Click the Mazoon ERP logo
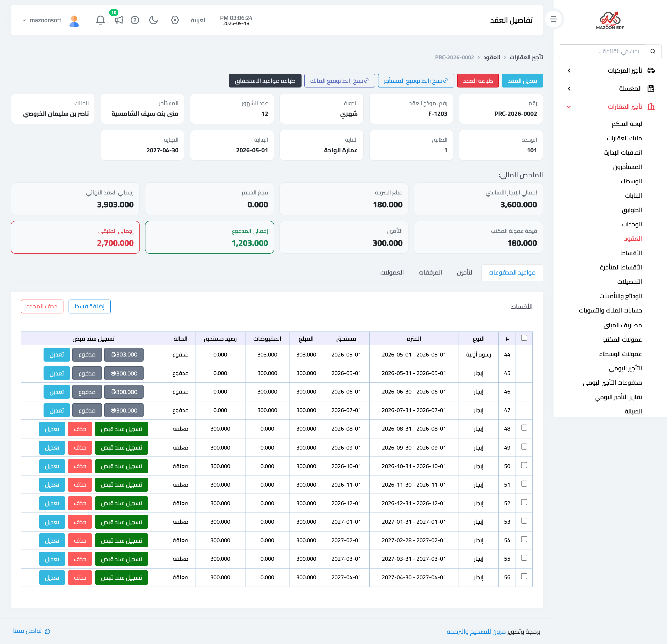Viewport: 667px width, 644px height. coord(610,20)
